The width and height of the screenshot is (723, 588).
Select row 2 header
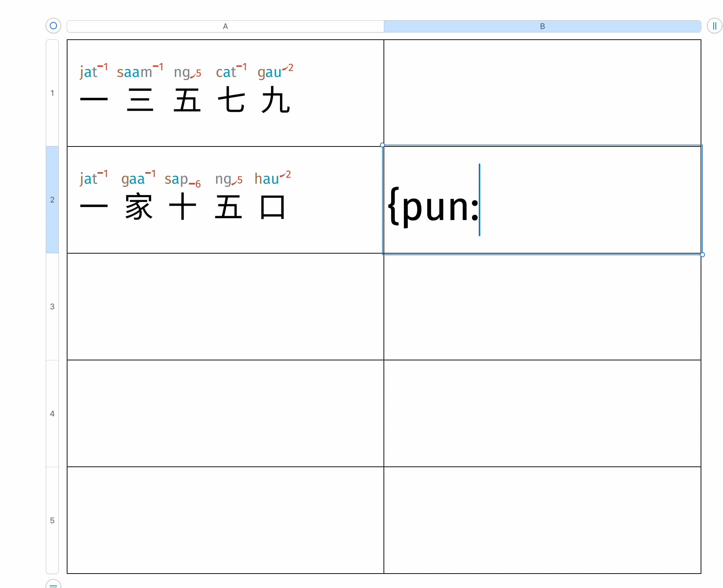52,200
